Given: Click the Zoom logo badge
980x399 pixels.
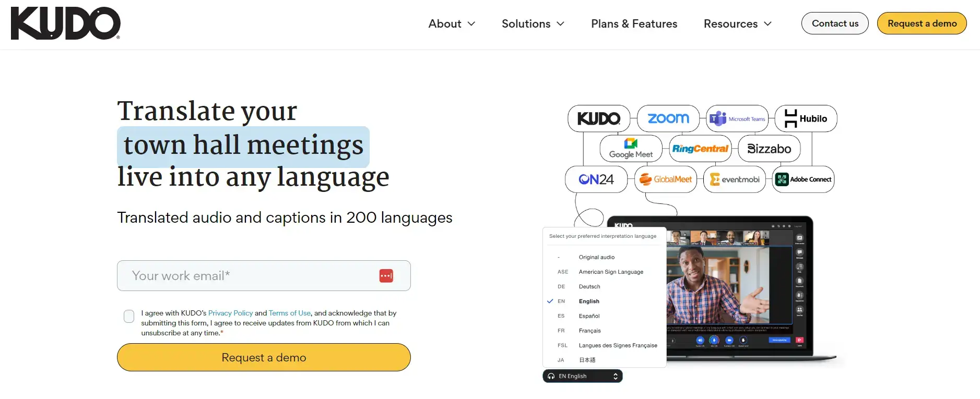Looking at the screenshot, I should (668, 118).
